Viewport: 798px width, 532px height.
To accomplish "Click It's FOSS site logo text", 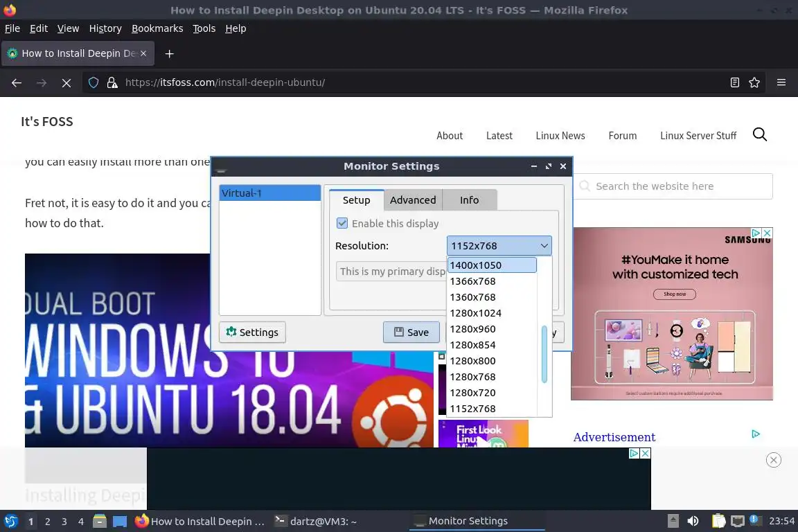I will coord(47,122).
